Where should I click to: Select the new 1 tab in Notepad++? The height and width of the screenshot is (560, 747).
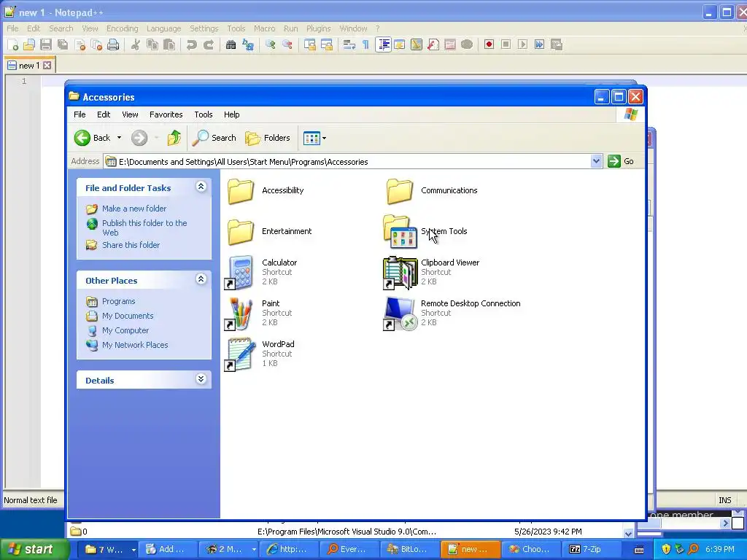coord(28,66)
